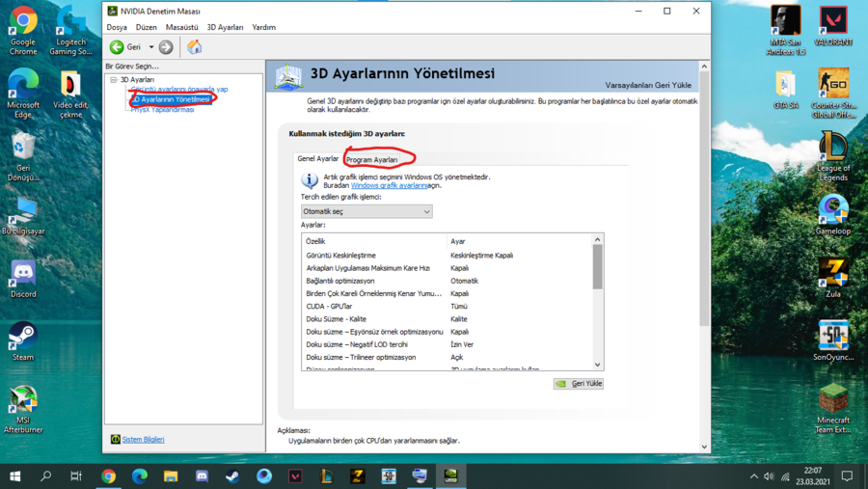Screen dimensions: 868x489
Task: Open the Yardım menu
Action: point(263,27)
